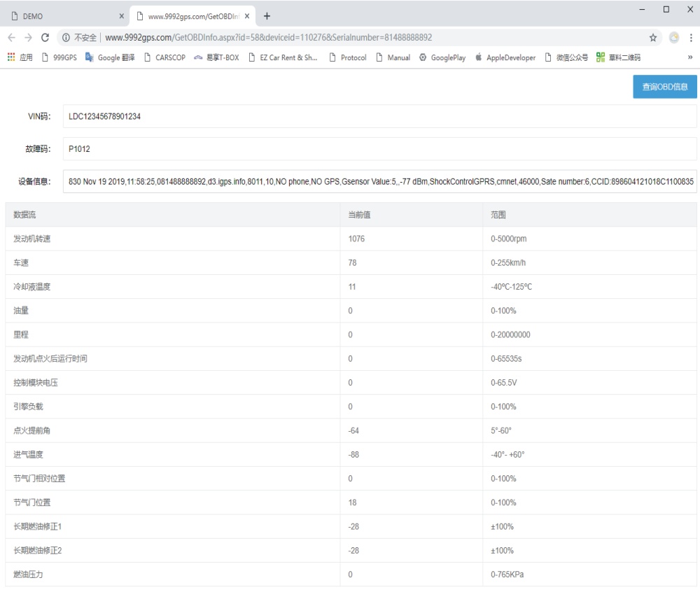Select the 发动机转速 row label

pyautogui.click(x=32, y=239)
